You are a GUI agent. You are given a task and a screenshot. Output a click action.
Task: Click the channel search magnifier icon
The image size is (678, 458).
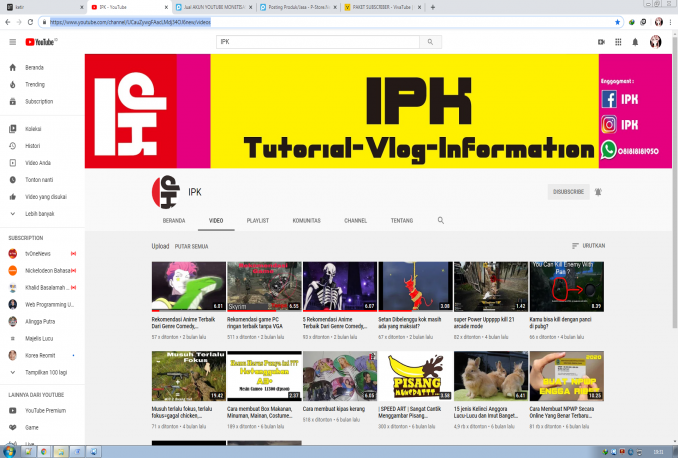tap(440, 219)
